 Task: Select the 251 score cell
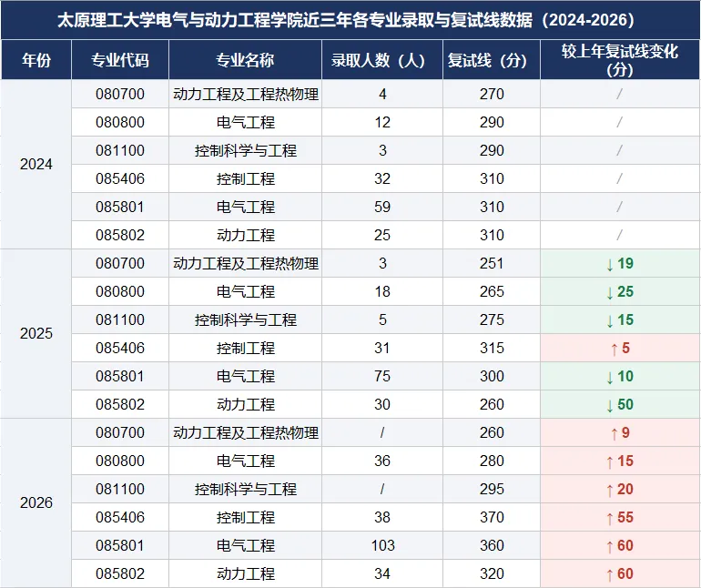point(492,263)
